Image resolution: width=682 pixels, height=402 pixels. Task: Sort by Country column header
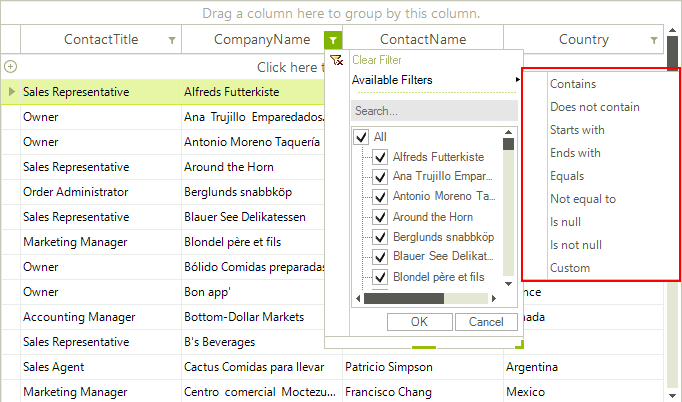[583, 40]
